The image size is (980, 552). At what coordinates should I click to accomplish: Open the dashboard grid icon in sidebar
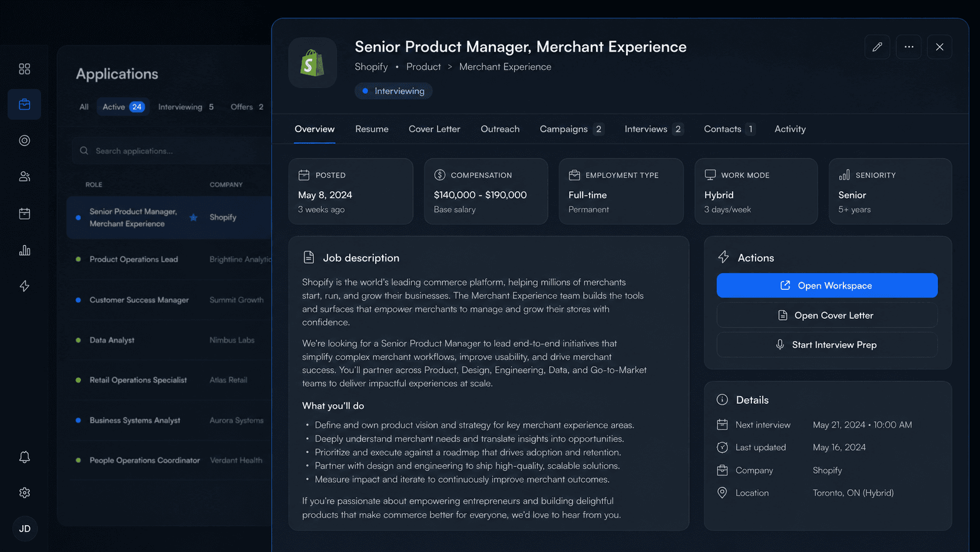point(25,69)
